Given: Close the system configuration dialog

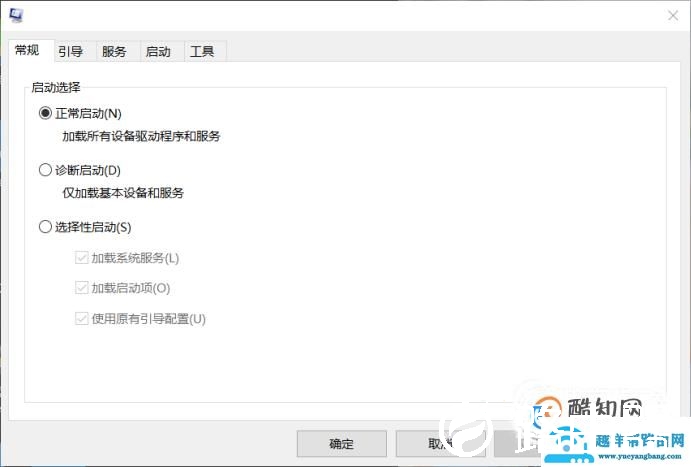Looking at the screenshot, I should click(x=673, y=16).
